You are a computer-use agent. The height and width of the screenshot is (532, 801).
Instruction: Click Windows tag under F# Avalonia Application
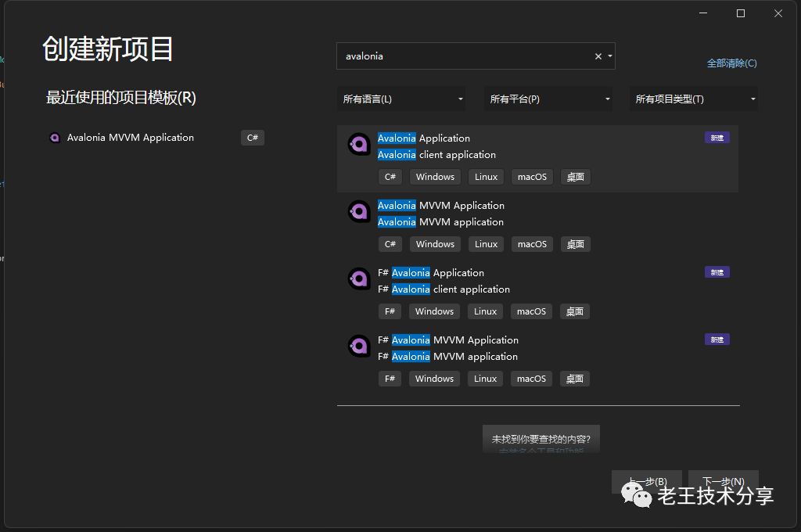coord(434,311)
